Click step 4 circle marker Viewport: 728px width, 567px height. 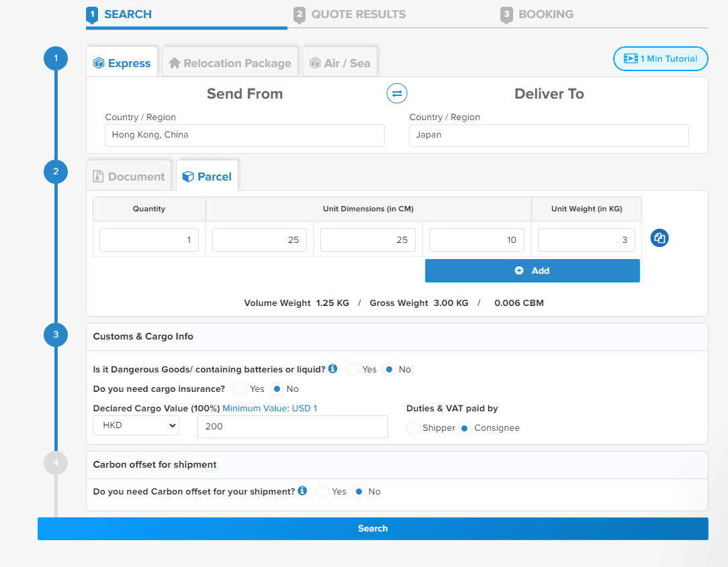coord(56,462)
